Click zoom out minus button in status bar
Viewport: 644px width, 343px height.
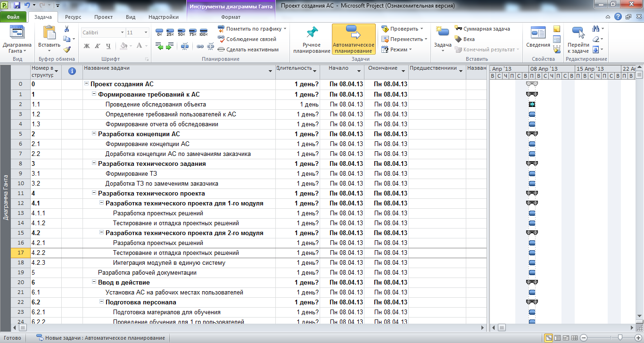coord(584,338)
